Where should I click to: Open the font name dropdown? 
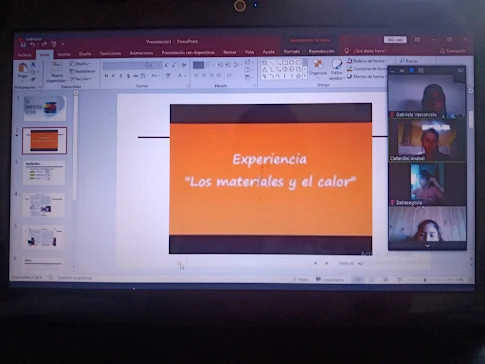(x=144, y=66)
